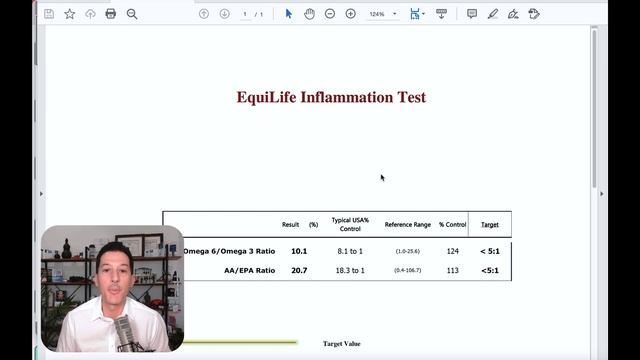The height and width of the screenshot is (360, 640).
Task: Go to previous page arrow
Action: (204, 14)
